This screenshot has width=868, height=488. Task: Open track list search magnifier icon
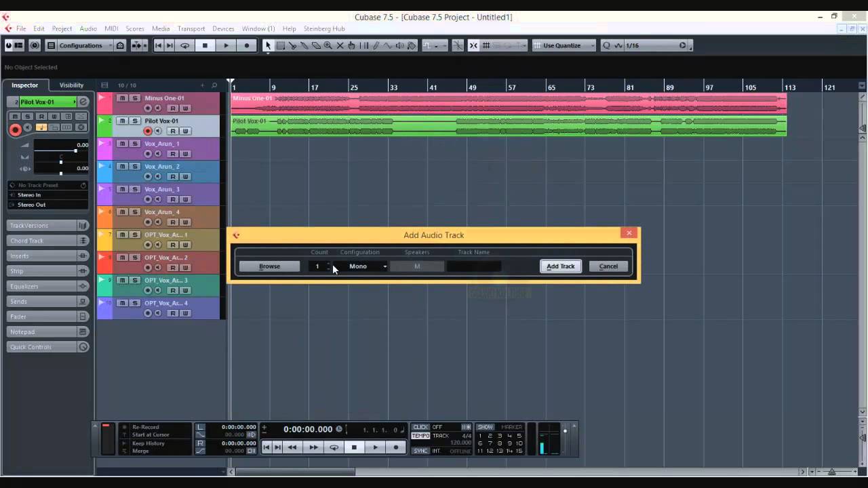click(x=214, y=85)
